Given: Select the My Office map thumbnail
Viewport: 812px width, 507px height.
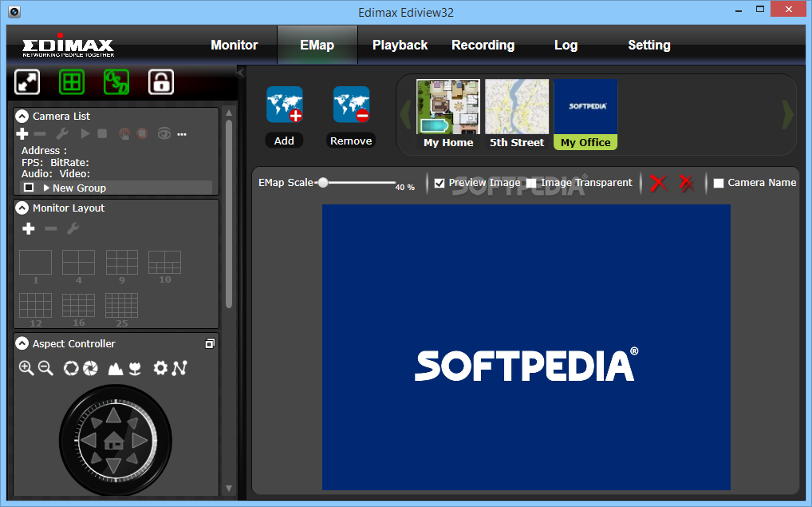Looking at the screenshot, I should pos(585,114).
